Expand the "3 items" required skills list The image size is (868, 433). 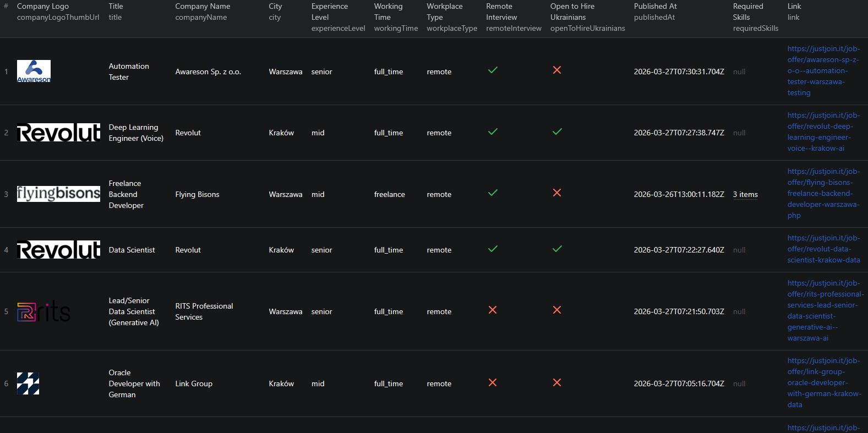[745, 195]
